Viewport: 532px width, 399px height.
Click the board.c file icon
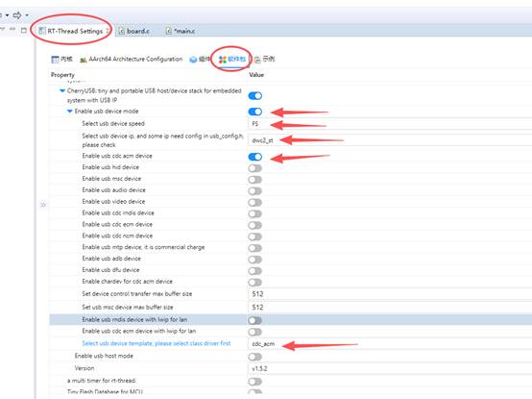point(122,31)
